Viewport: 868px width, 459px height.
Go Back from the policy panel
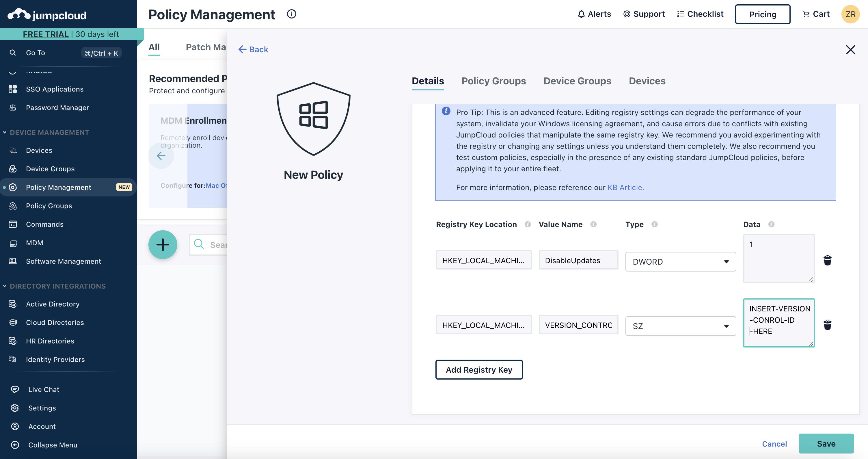(x=254, y=50)
